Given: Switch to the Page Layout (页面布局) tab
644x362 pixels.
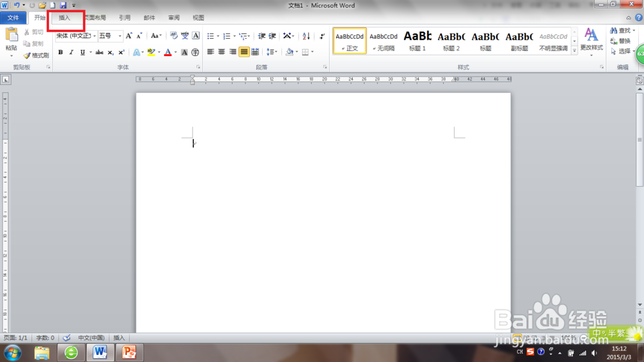Looking at the screenshot, I should tap(95, 17).
